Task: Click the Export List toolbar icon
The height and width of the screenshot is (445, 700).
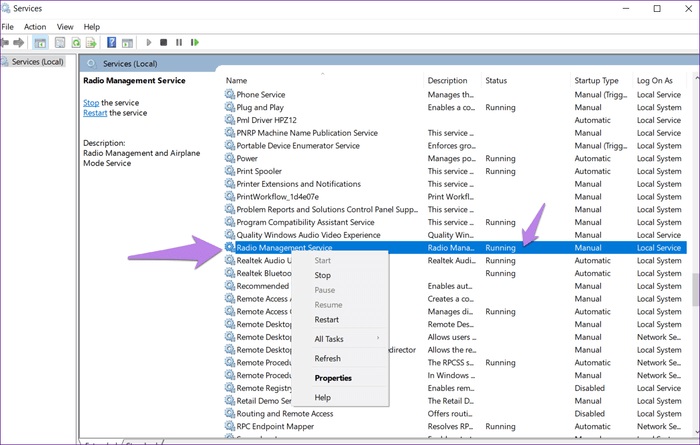Action: click(92, 43)
